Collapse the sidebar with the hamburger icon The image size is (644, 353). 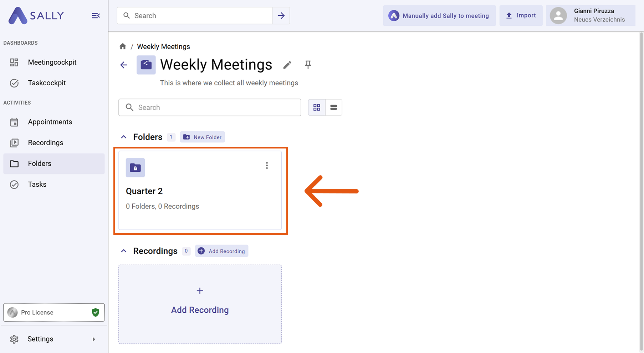click(96, 16)
